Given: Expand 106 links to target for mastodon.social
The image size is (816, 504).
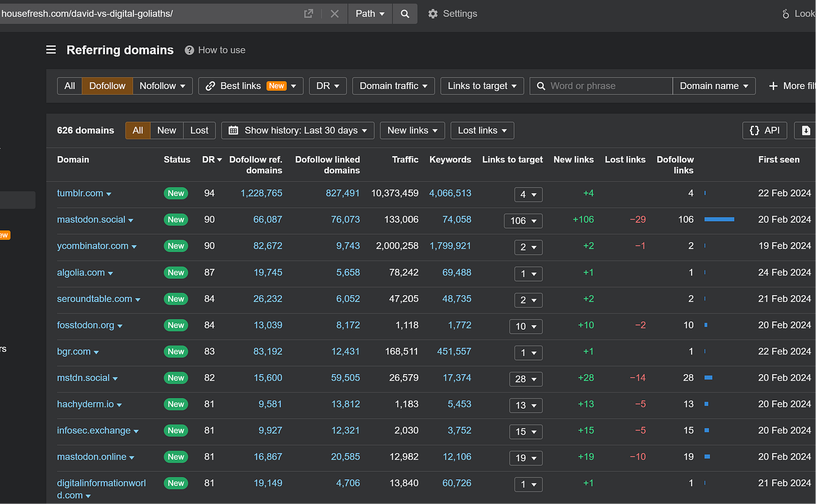Looking at the screenshot, I should [x=523, y=221].
